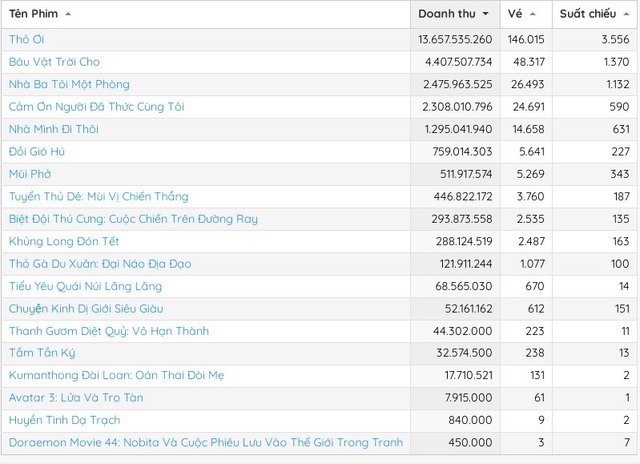Click sort arrow beside Suất chiếu header

[624, 15]
